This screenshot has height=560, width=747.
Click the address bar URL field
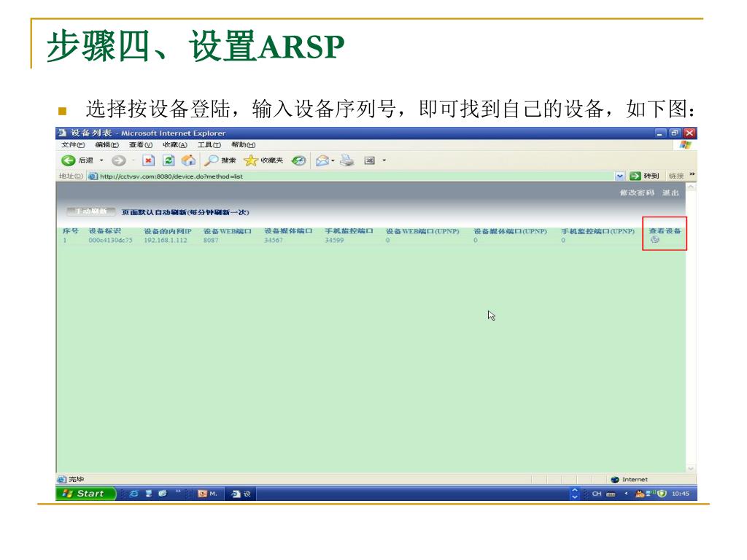coord(352,176)
